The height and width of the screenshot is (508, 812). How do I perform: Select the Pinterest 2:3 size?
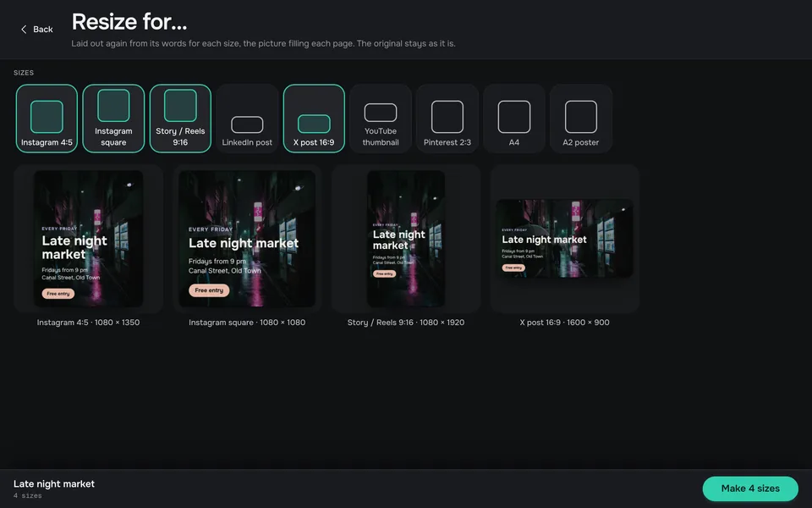point(447,119)
